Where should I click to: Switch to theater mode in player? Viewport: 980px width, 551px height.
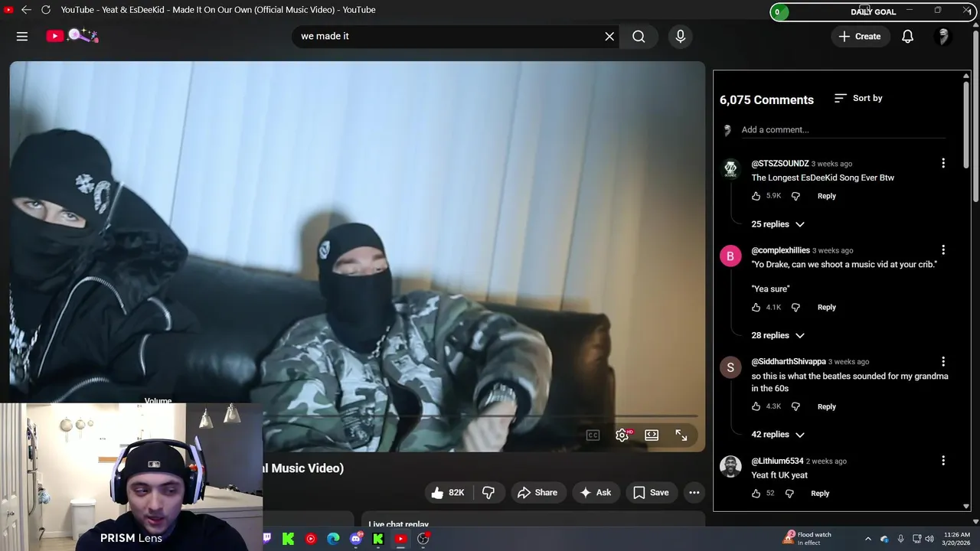point(652,435)
